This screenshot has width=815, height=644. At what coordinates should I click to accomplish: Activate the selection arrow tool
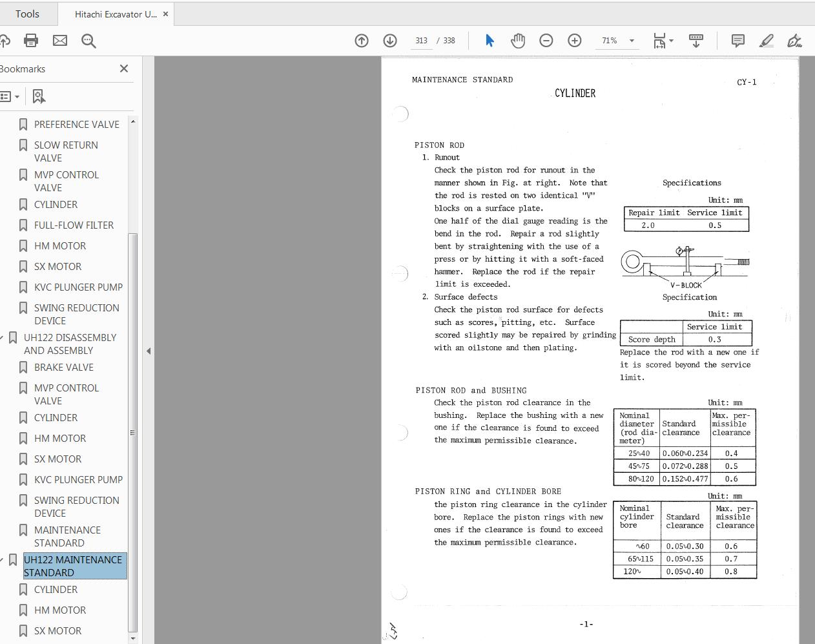point(490,41)
